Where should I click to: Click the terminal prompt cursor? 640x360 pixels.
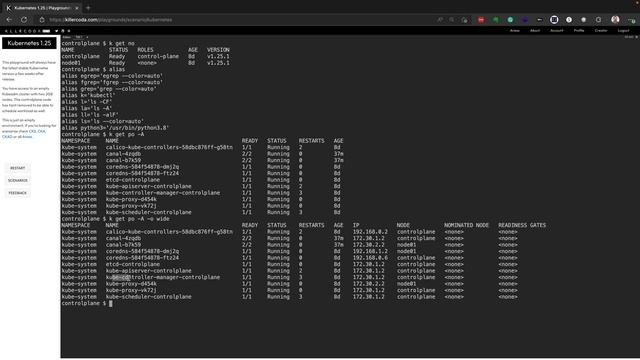click(x=111, y=303)
